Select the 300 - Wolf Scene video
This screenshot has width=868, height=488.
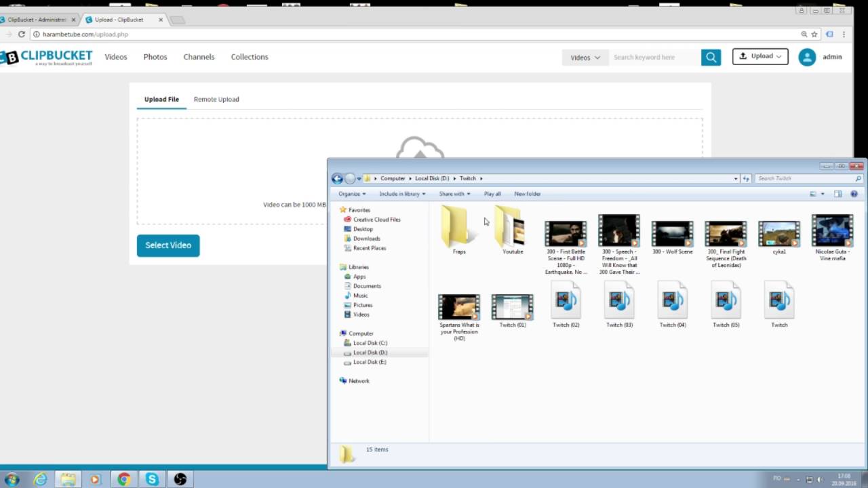tap(673, 237)
